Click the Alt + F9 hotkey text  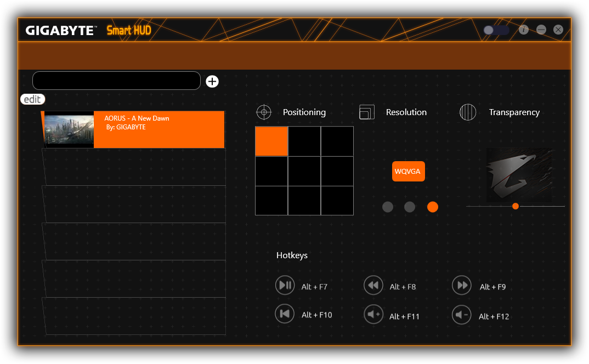click(x=492, y=287)
